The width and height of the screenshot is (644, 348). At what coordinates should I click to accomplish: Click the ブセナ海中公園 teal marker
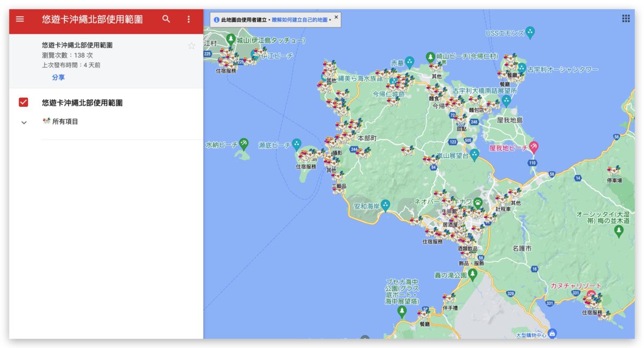[x=402, y=311]
